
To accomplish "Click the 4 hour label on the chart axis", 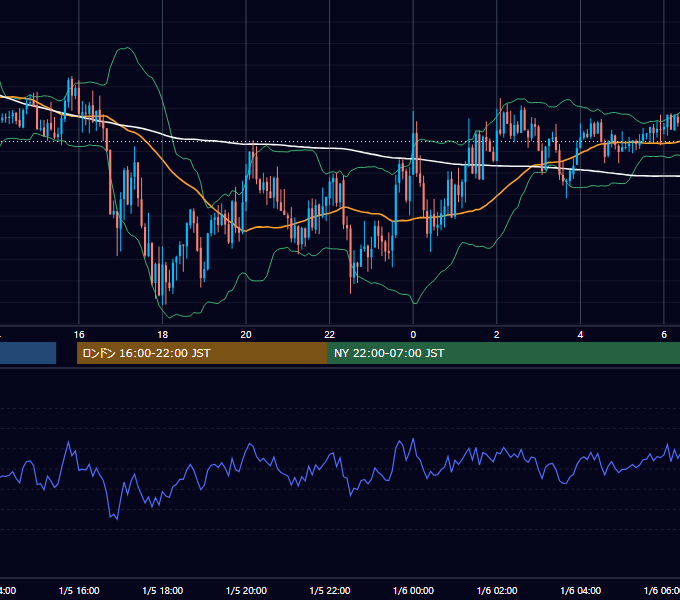I will click(580, 335).
